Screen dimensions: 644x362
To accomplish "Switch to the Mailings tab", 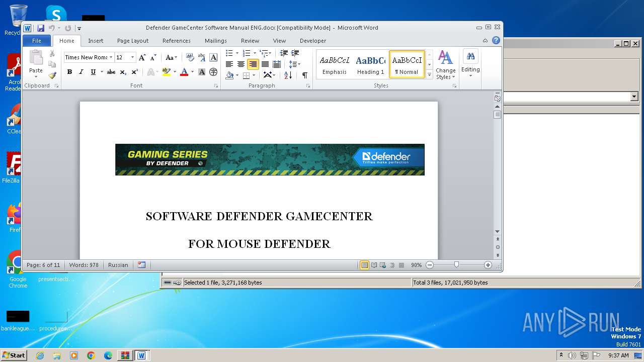I will (x=216, y=41).
